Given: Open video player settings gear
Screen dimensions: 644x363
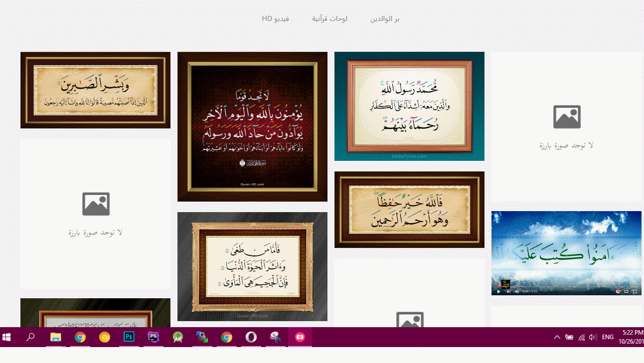Looking at the screenshot, I should pyautogui.click(x=618, y=291).
